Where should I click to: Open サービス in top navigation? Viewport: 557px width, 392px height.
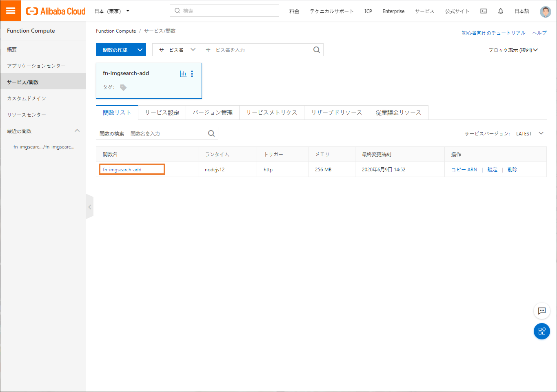424,11
